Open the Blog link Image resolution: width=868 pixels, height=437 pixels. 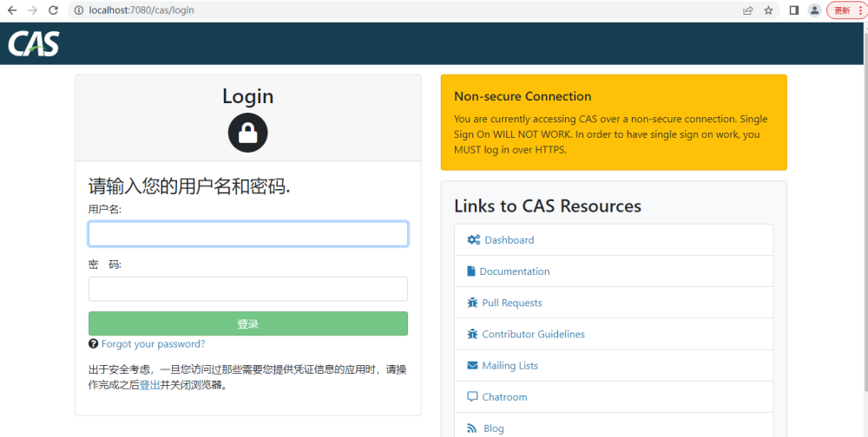[494, 428]
